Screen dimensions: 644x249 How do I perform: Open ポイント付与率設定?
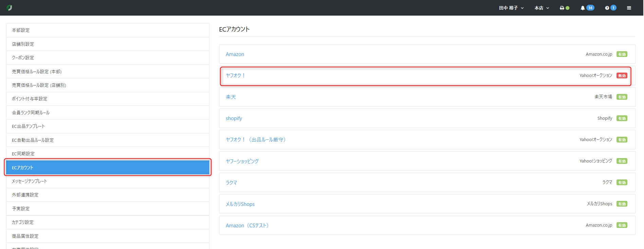(x=108, y=99)
